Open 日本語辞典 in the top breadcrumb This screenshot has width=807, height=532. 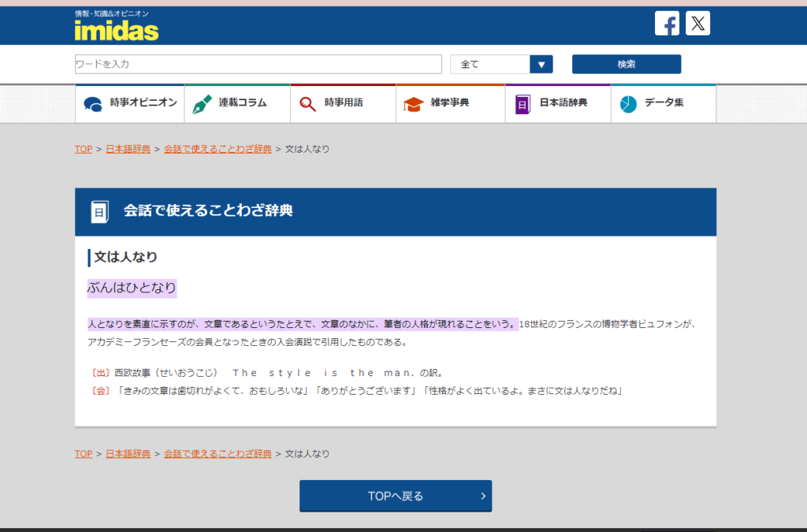(x=128, y=149)
